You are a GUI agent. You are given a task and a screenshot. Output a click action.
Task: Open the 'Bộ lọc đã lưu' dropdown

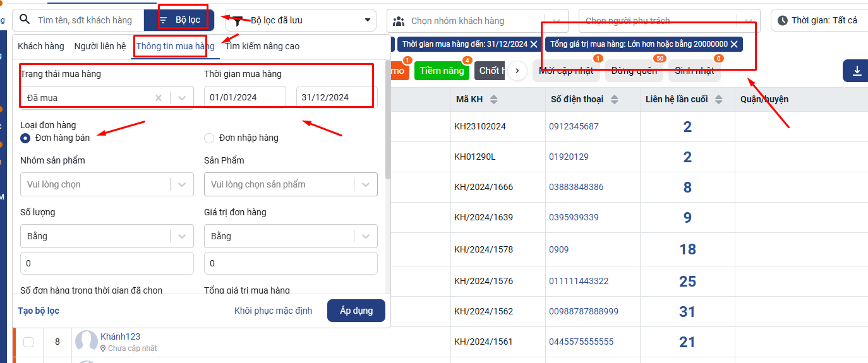[300, 20]
